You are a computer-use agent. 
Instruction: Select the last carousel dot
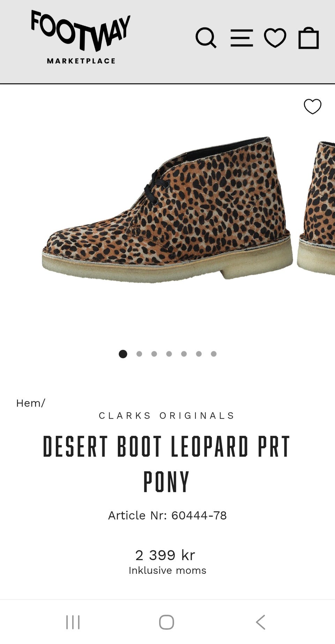pos(214,354)
